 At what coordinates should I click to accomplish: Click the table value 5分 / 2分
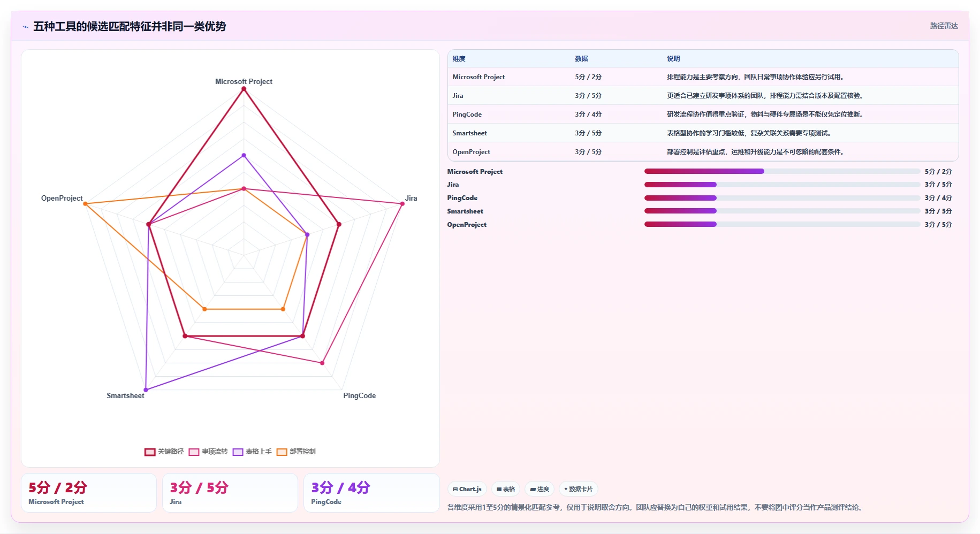(x=588, y=77)
